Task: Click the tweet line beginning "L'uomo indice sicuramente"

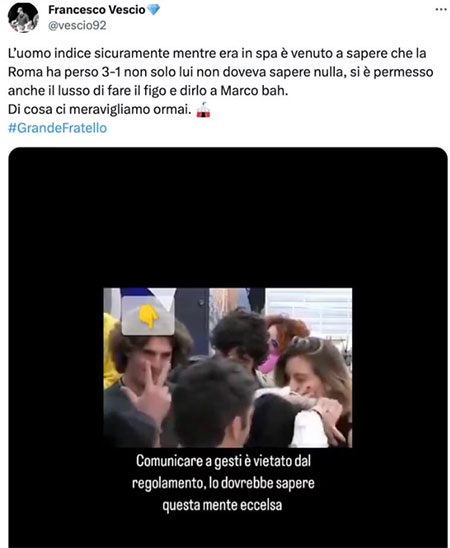Action: tap(217, 53)
